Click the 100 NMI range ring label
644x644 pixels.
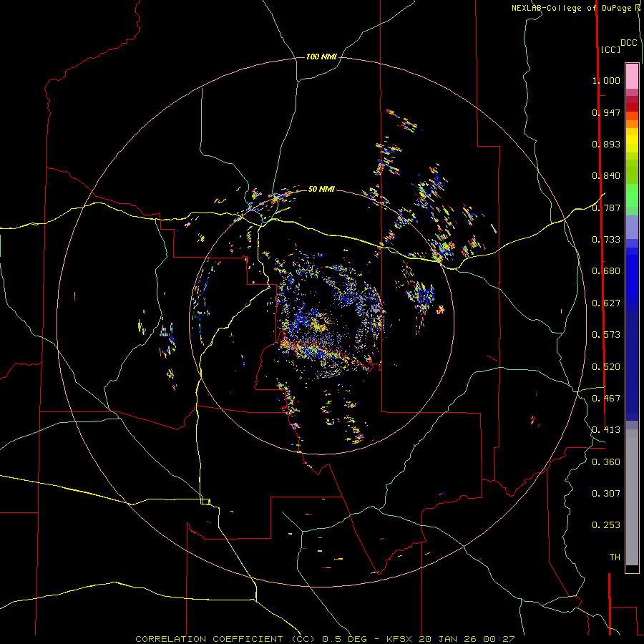pos(321,57)
